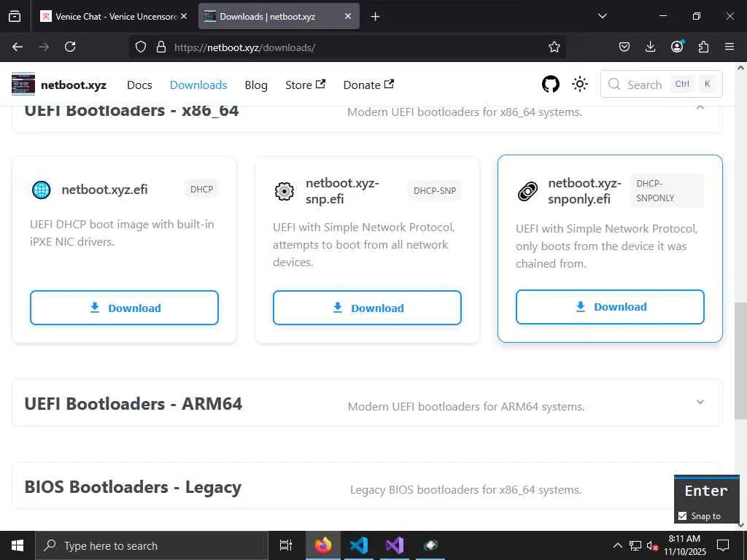Show hidden system tray icons

pyautogui.click(x=617, y=545)
